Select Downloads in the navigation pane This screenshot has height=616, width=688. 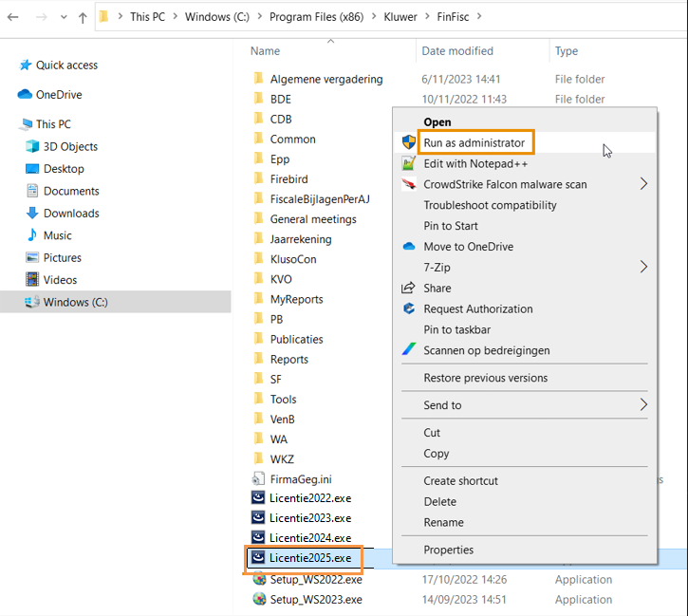pyautogui.click(x=71, y=214)
